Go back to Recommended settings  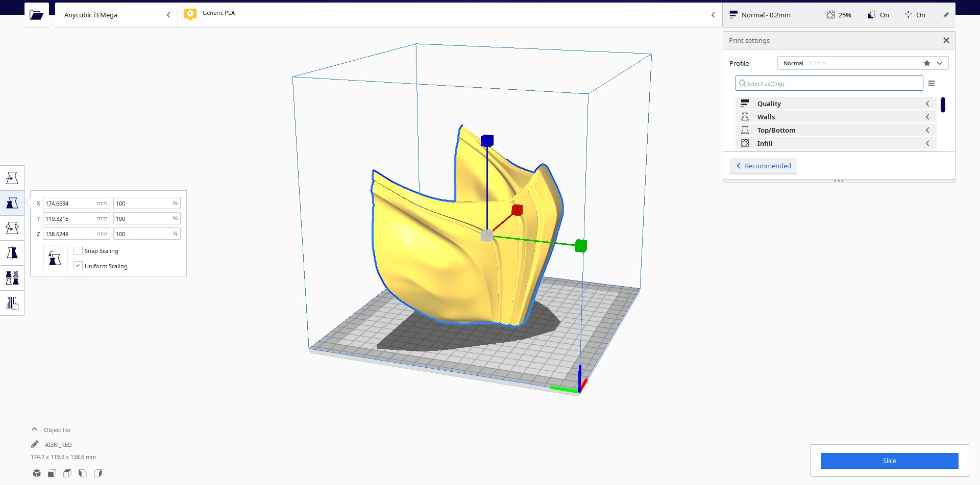(x=763, y=166)
